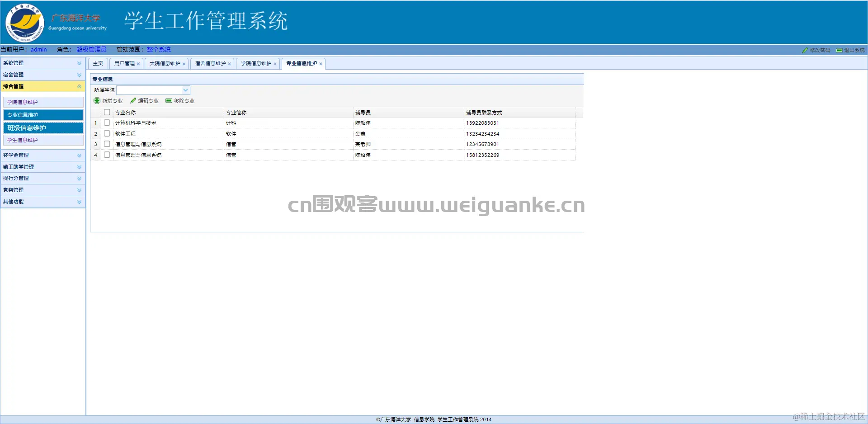The image size is (868, 424).
Task: Close the 宿舍信息维护 tab
Action: tap(230, 64)
